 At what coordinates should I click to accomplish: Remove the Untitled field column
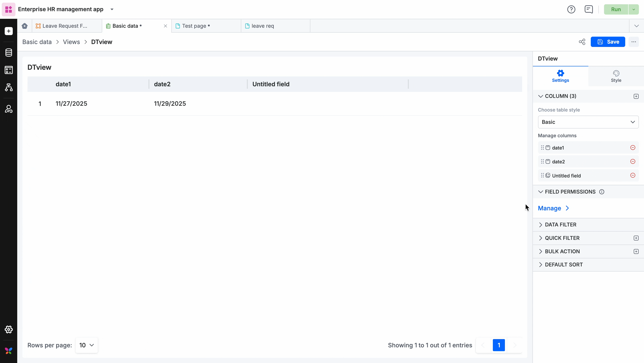pyautogui.click(x=633, y=175)
